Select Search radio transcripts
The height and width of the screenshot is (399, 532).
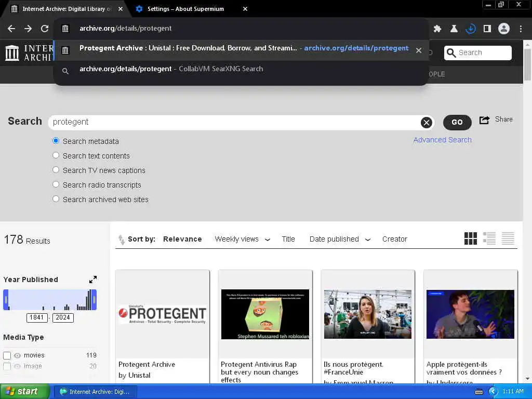tap(56, 184)
